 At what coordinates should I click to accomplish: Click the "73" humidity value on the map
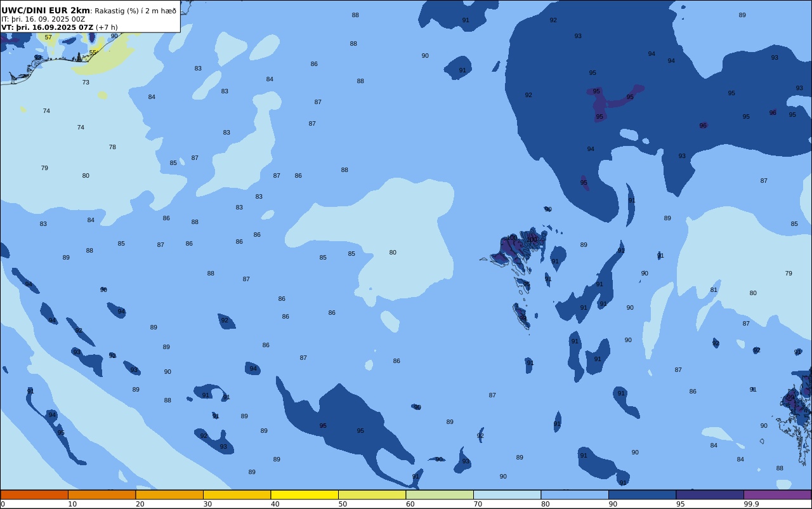tap(86, 83)
